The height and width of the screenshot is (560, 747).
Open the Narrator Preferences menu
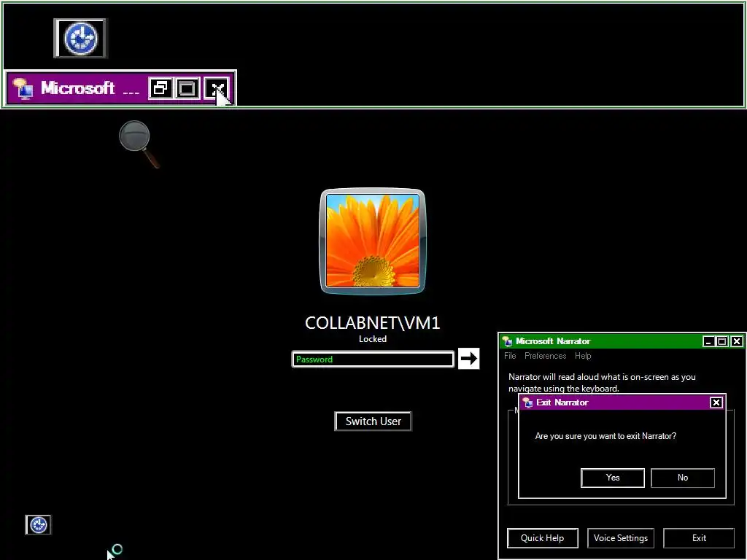point(545,356)
